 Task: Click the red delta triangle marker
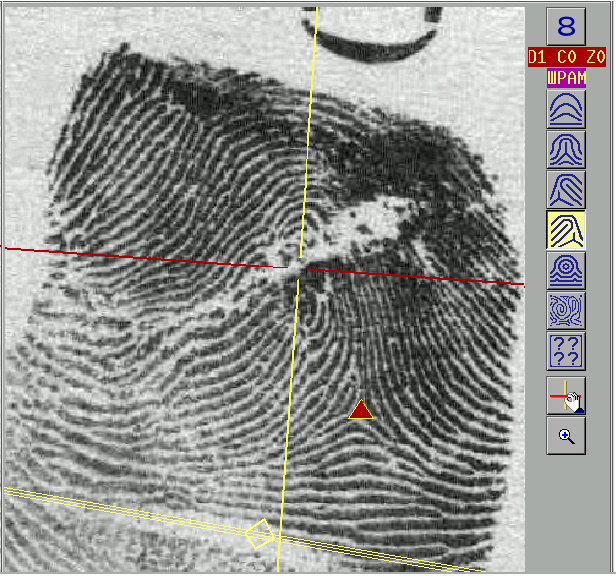point(361,410)
